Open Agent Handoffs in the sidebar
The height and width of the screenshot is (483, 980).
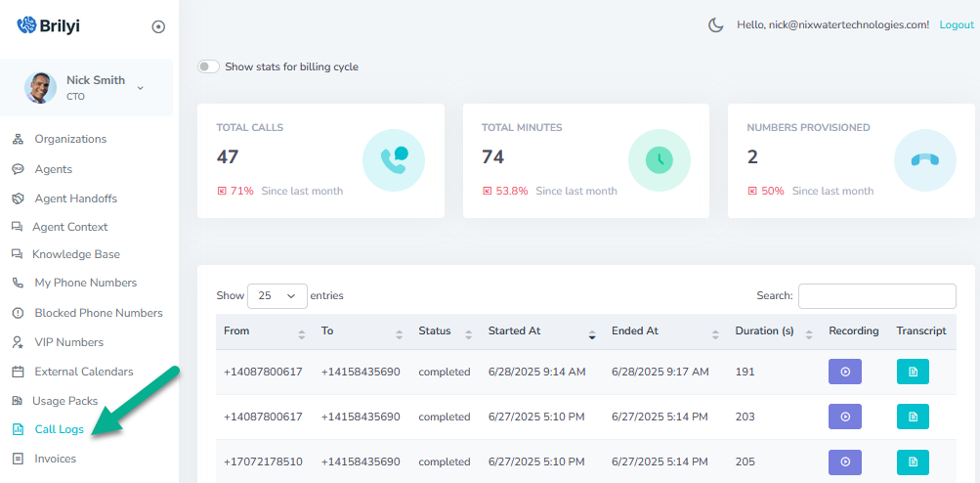point(75,198)
